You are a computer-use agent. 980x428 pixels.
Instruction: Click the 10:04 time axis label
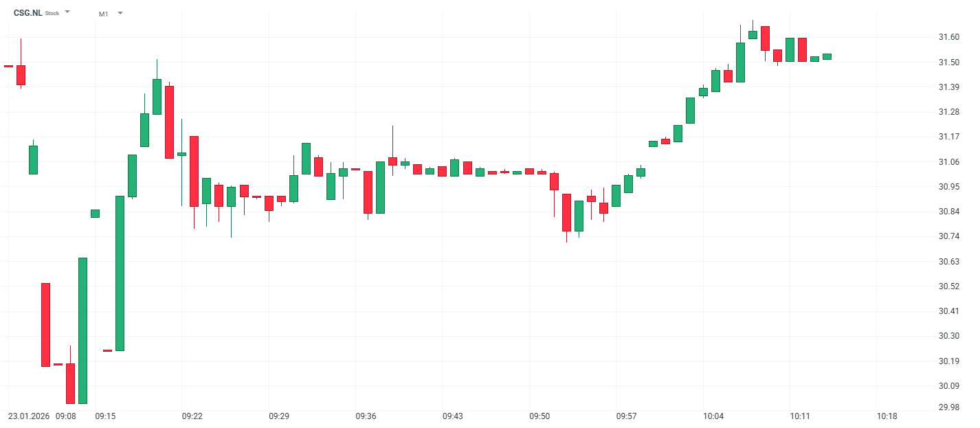[713, 416]
